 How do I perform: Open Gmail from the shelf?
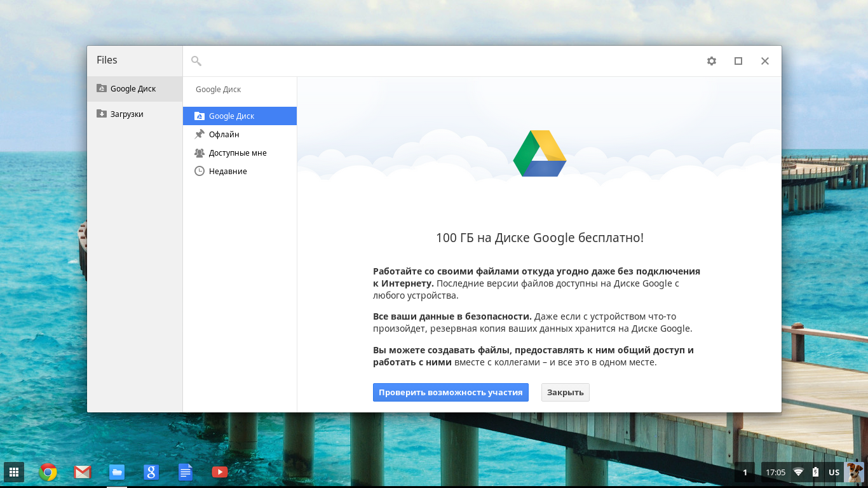tap(83, 472)
